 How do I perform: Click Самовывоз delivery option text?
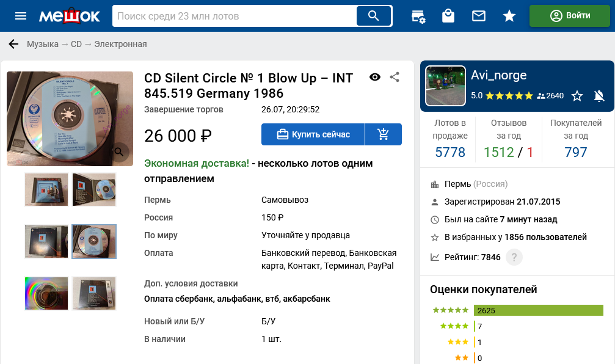pyautogui.click(x=285, y=200)
